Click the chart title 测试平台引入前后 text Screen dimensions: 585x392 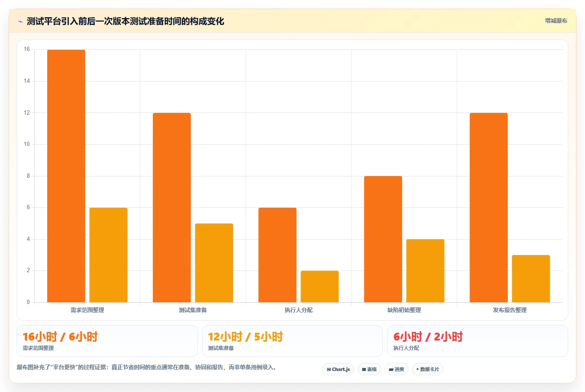tap(125, 21)
